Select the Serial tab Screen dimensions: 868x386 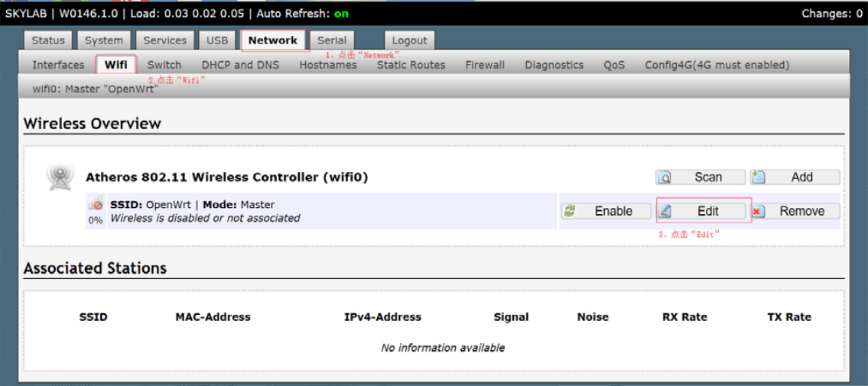click(x=332, y=41)
